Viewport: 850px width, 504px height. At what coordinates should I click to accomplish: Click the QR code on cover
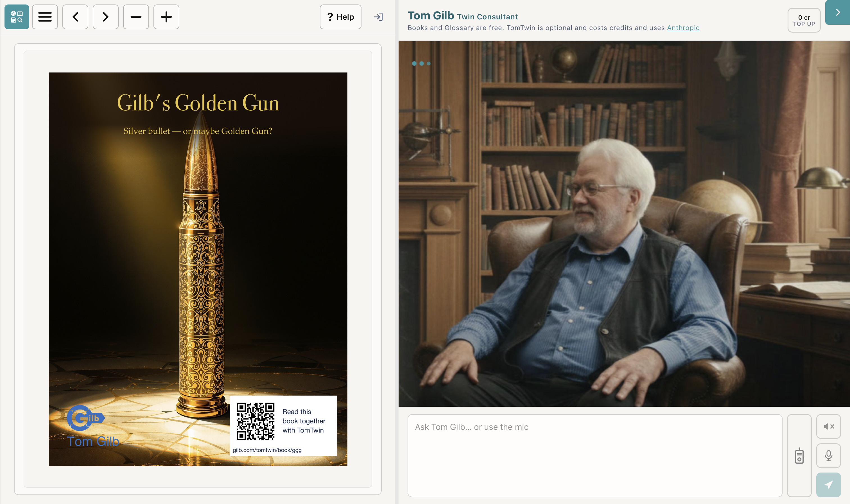[x=256, y=421]
